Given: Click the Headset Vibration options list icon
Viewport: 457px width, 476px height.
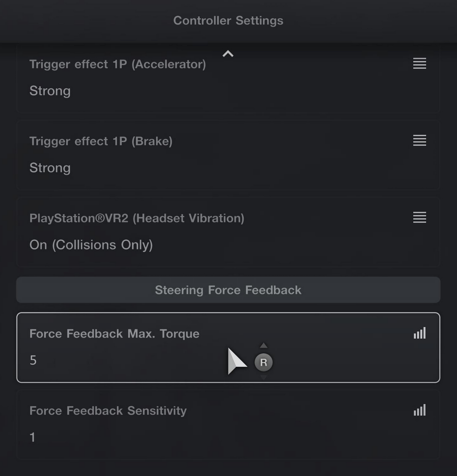Looking at the screenshot, I should (x=420, y=217).
